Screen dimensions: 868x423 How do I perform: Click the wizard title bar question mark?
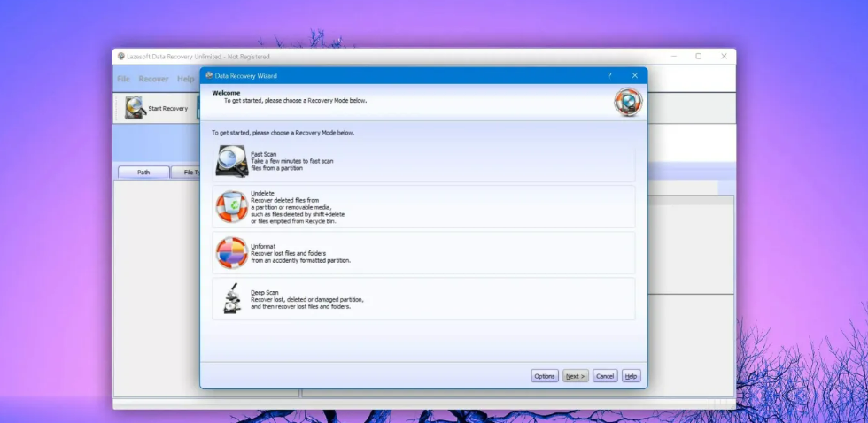pyautogui.click(x=609, y=75)
